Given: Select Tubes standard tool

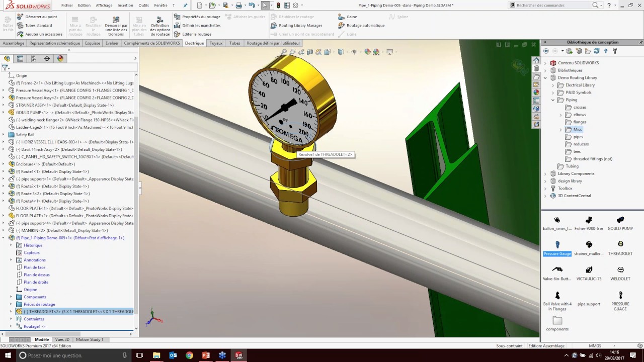Looking at the screenshot, I should (34, 26).
